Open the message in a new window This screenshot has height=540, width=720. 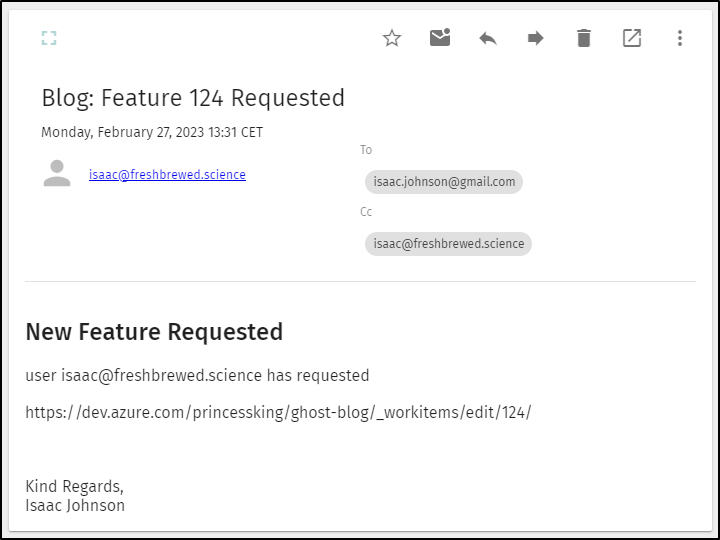(632, 38)
